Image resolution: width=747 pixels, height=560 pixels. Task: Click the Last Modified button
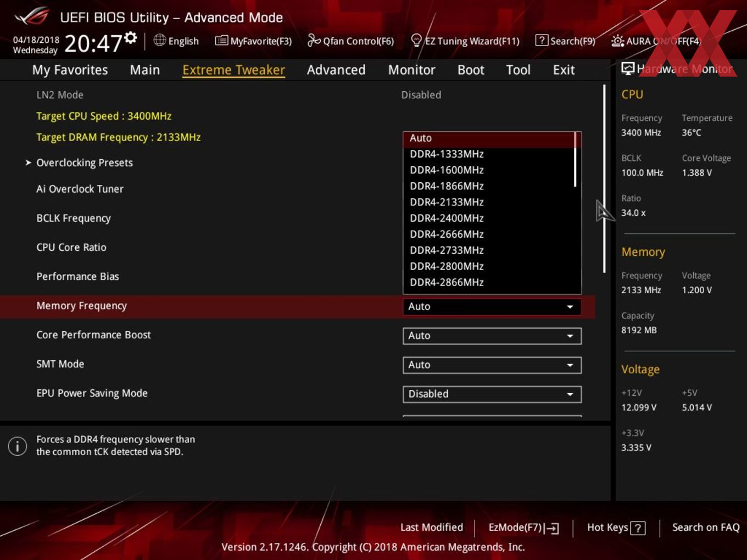432,527
